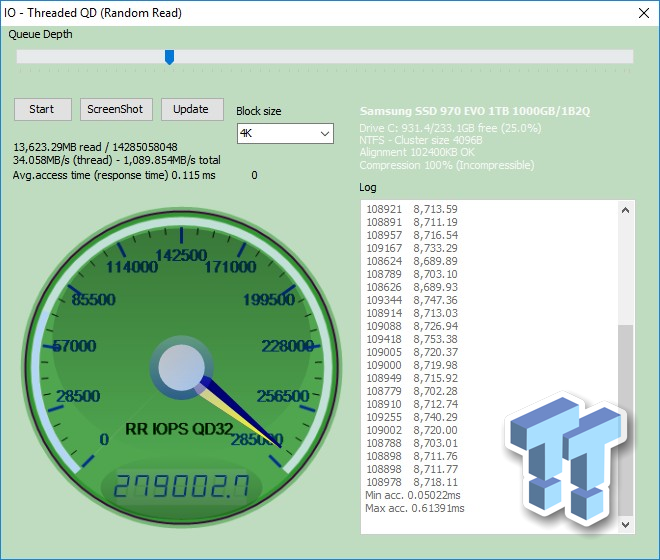Click the Samsung SSD 970 EVO drive title
Viewport: 660px width, 560px height.
(x=475, y=111)
